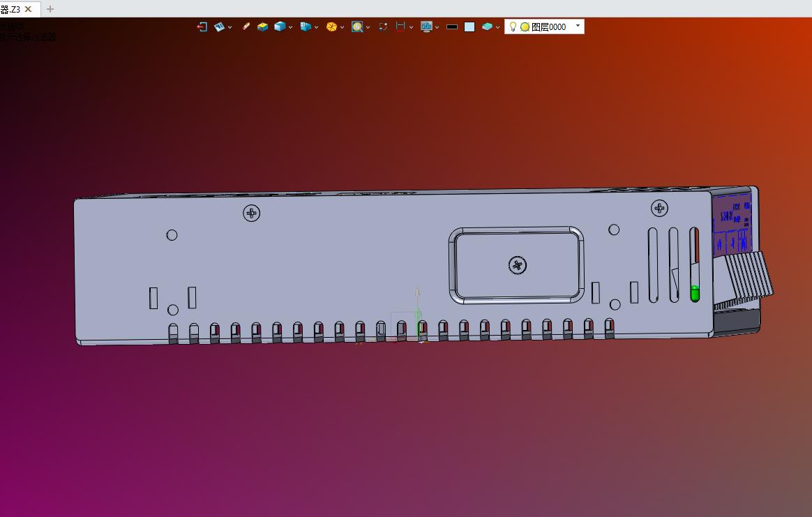Image resolution: width=812 pixels, height=517 pixels.
Task: Click the orange polygon icon
Action: 331,27
